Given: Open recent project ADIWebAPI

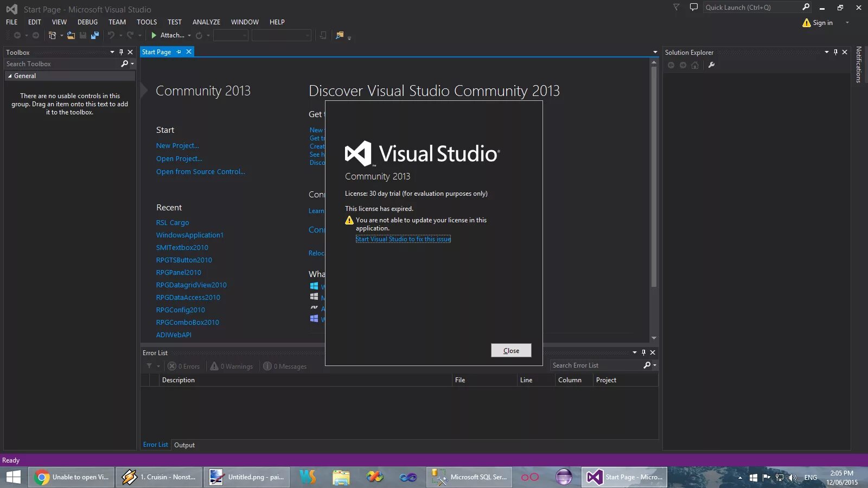Looking at the screenshot, I should [174, 335].
